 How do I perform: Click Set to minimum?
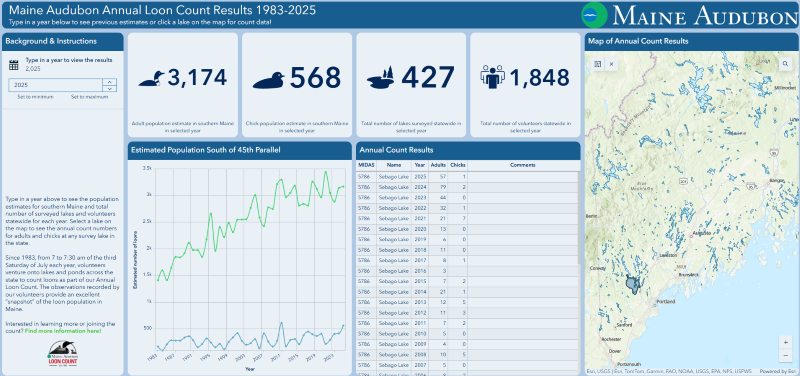pyautogui.click(x=35, y=97)
